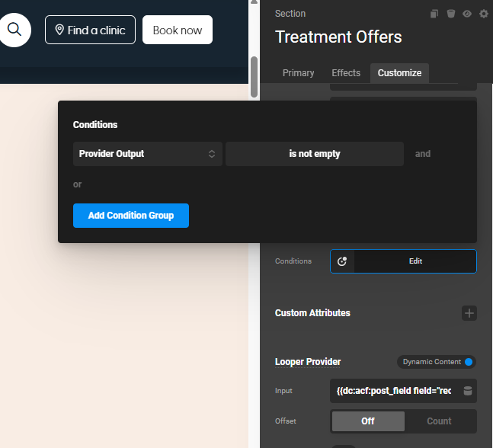Image resolution: width=493 pixels, height=448 pixels.
Task: Click 'and' to add another condition
Action: tap(423, 154)
